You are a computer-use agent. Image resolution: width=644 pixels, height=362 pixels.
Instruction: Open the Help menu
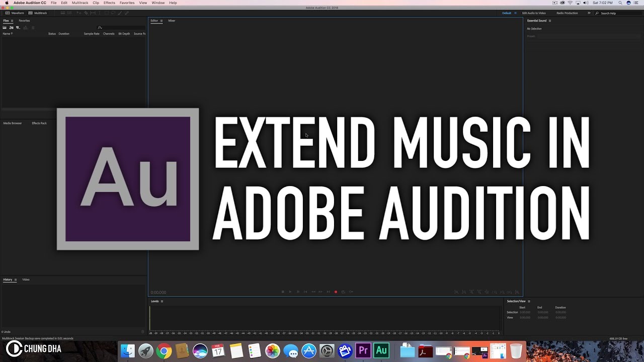tap(173, 3)
